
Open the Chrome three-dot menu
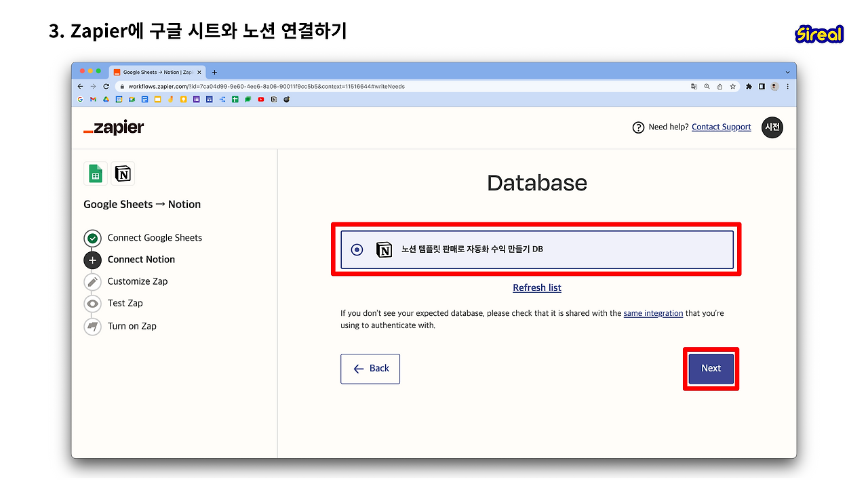pos(787,87)
